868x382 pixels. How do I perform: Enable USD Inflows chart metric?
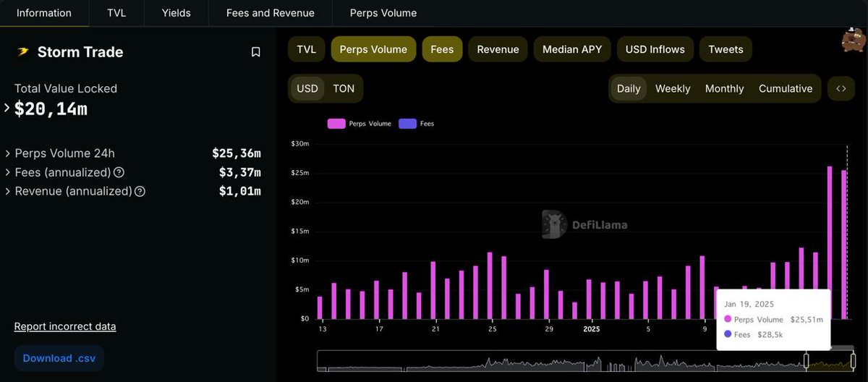[x=655, y=49]
